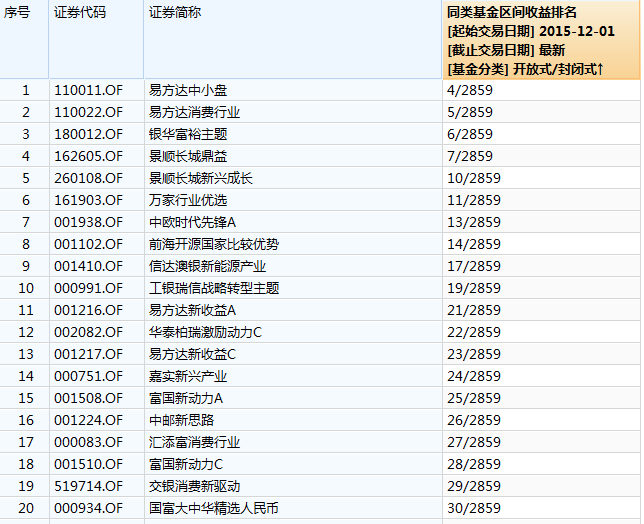Select fund code 000083.OF

click(x=88, y=442)
